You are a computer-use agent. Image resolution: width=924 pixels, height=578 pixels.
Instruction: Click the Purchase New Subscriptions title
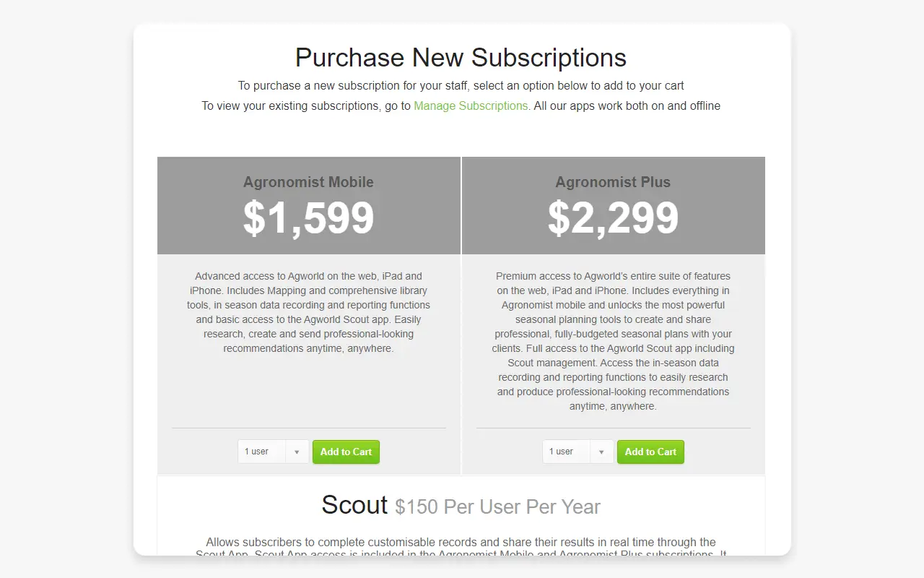coord(461,57)
